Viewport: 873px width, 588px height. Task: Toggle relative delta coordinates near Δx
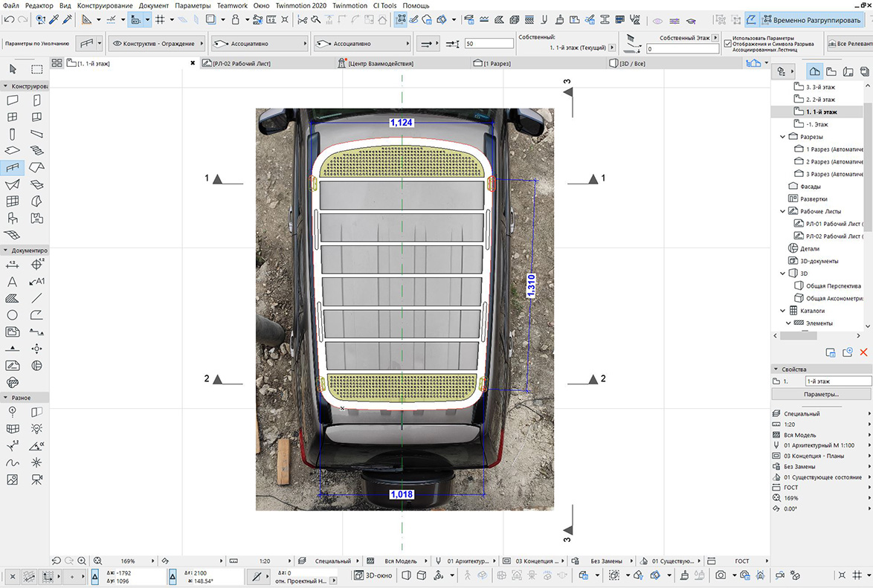coord(95,576)
